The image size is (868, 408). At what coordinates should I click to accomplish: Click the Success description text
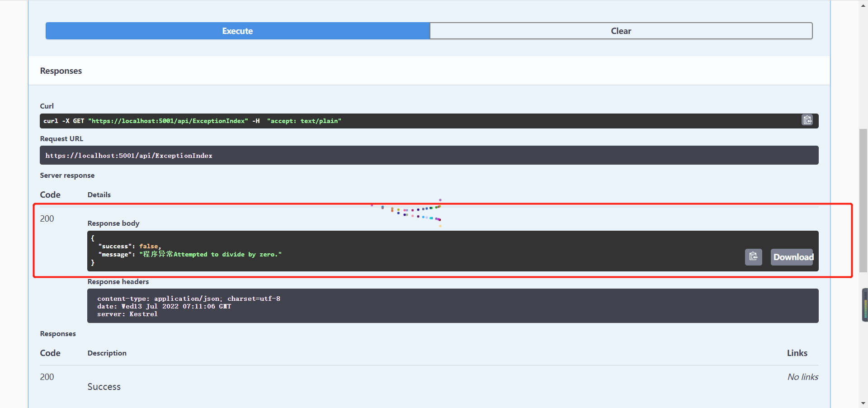(104, 387)
